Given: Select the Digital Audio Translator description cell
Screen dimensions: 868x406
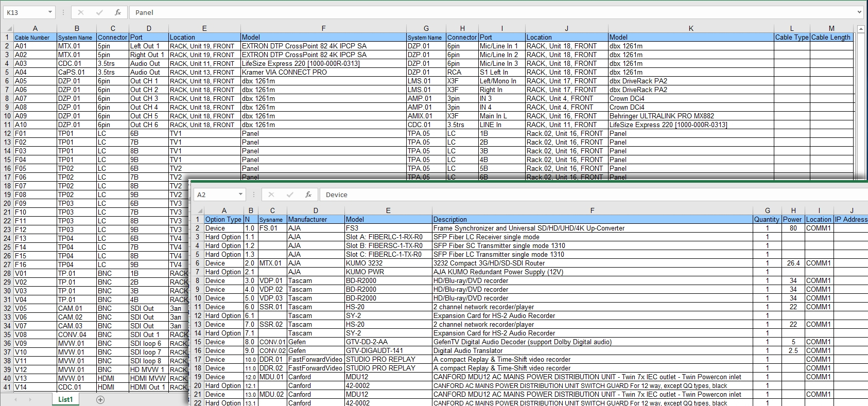Looking at the screenshot, I should point(592,350).
